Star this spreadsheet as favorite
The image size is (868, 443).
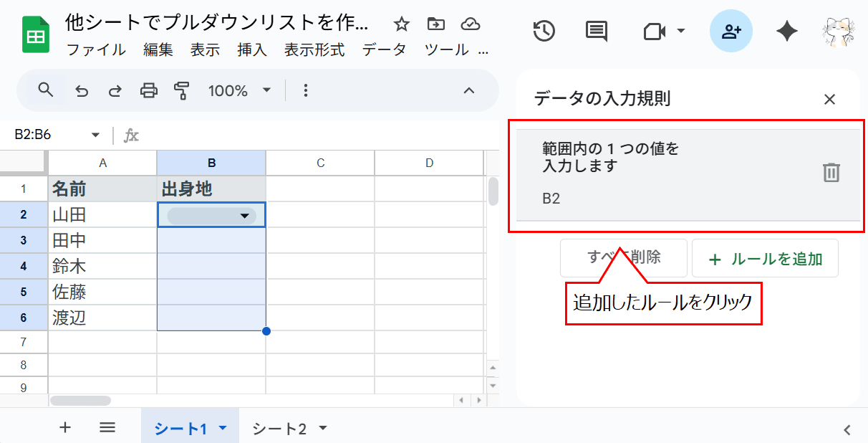coord(400,24)
